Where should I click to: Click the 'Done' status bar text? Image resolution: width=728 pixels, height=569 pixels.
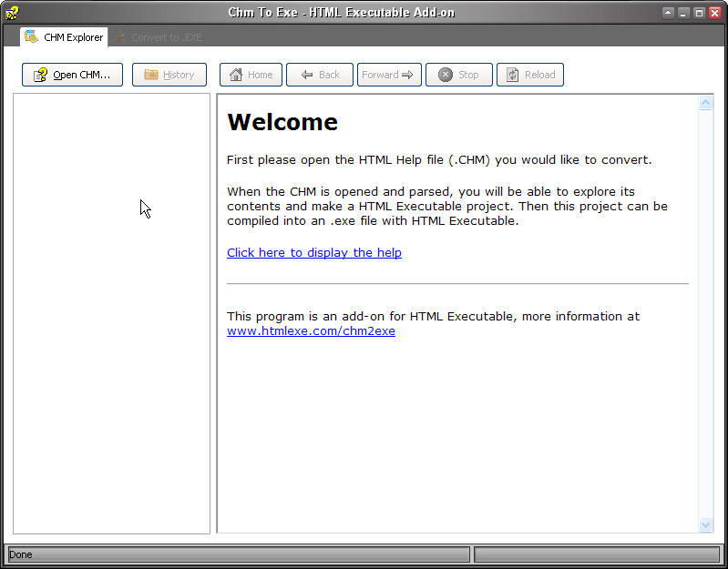20,554
